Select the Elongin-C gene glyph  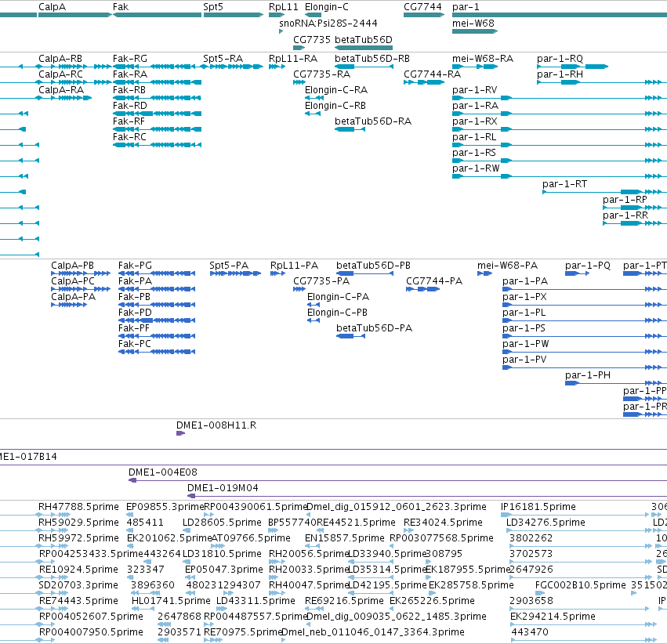[313, 15]
